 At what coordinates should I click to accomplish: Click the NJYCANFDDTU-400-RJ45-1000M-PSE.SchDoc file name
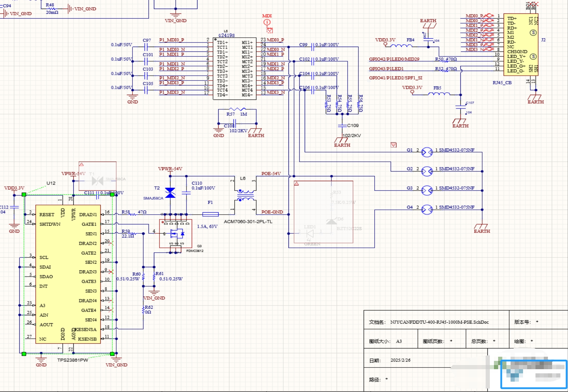(439, 322)
